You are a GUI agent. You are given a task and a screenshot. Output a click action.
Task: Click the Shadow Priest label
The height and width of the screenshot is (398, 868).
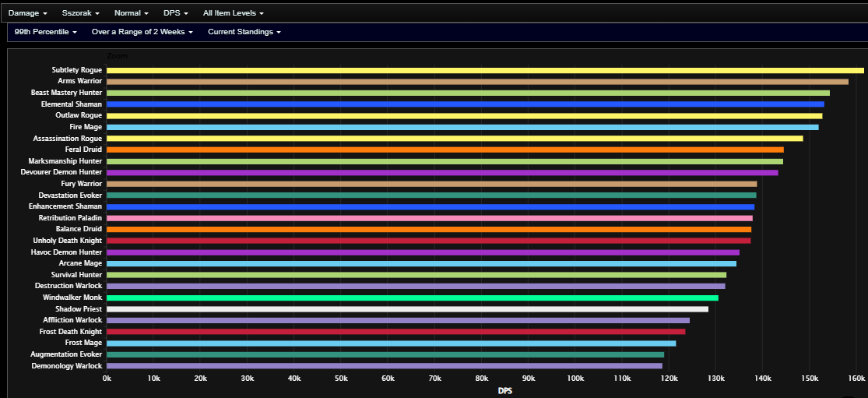tap(79, 309)
